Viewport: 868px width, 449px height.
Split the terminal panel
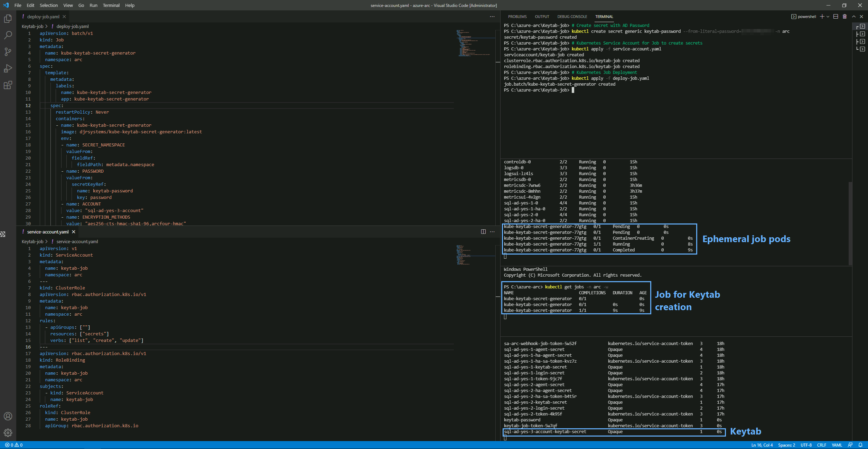[x=836, y=17]
